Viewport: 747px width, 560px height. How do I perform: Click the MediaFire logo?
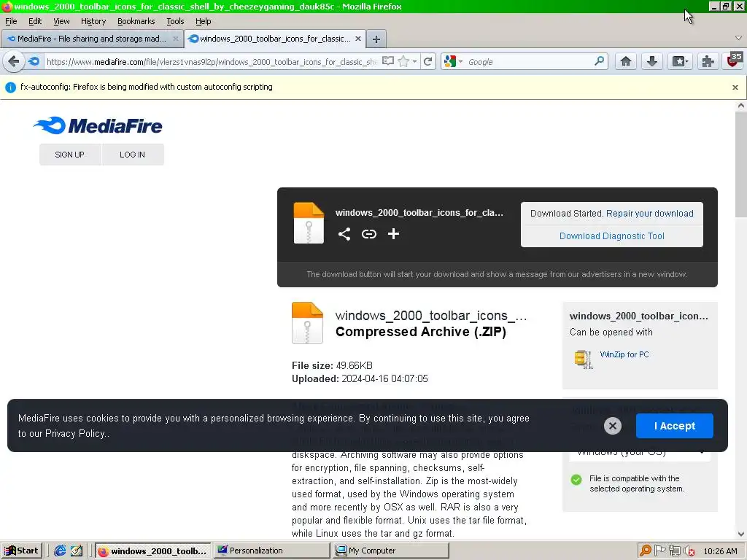98,125
